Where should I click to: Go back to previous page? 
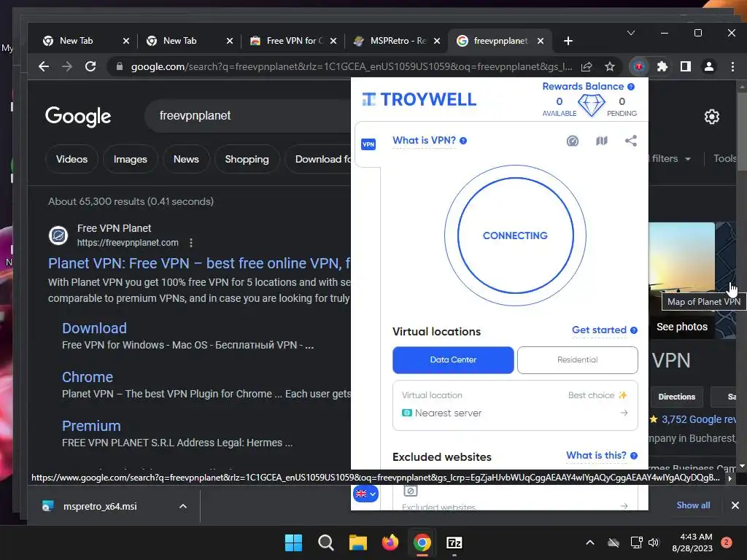pyautogui.click(x=44, y=66)
